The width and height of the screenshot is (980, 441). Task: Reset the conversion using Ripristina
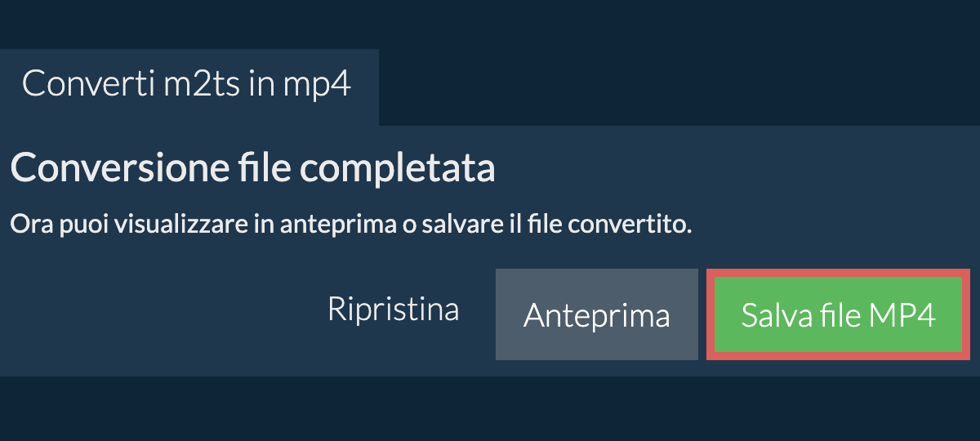pos(393,310)
